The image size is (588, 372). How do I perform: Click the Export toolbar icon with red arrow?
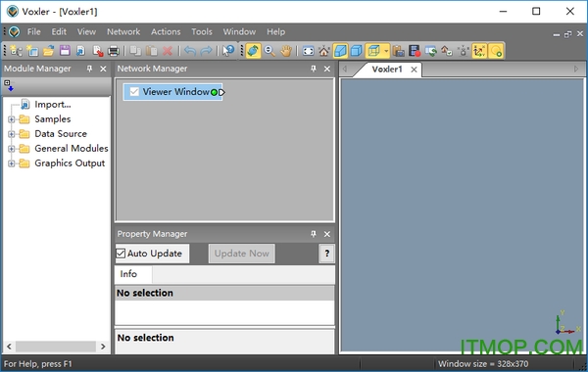(x=97, y=51)
